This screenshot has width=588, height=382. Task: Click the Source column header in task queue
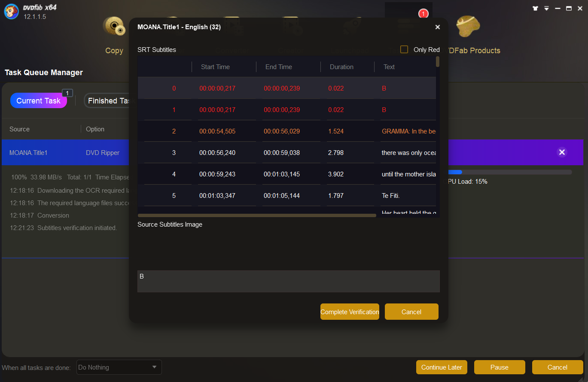click(x=20, y=129)
